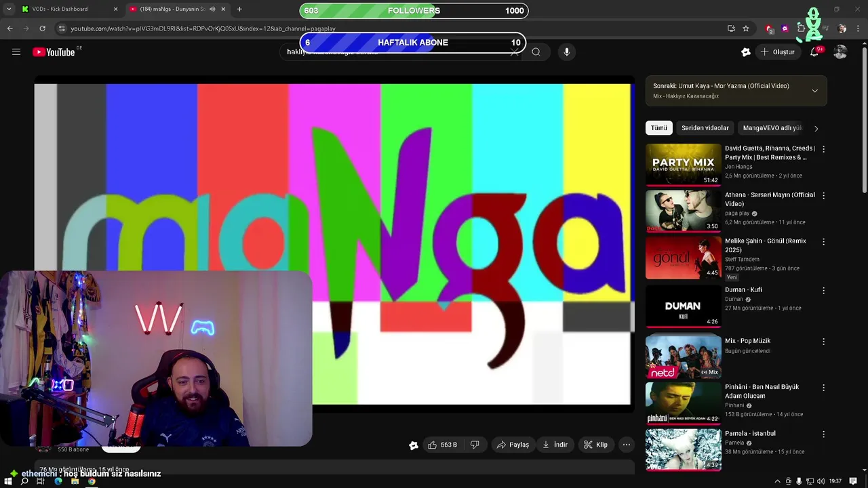This screenshot has width=868, height=488.
Task: Create a Klip from the video
Action: coord(595,445)
